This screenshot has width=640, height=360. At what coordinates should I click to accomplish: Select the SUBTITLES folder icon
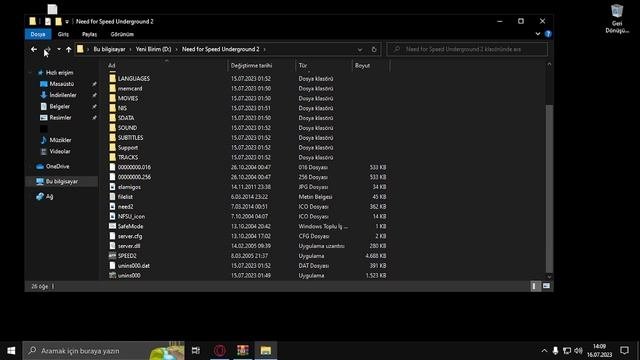coord(113,138)
